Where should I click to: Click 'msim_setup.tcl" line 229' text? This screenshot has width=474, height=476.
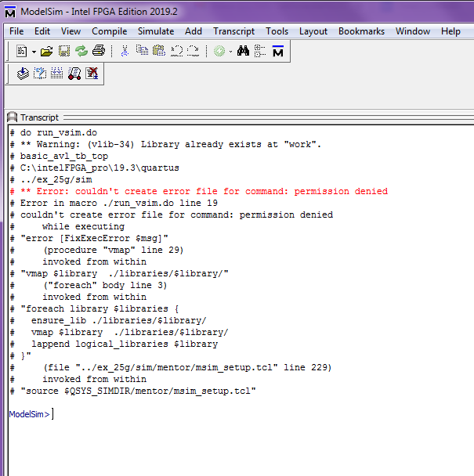(263, 367)
